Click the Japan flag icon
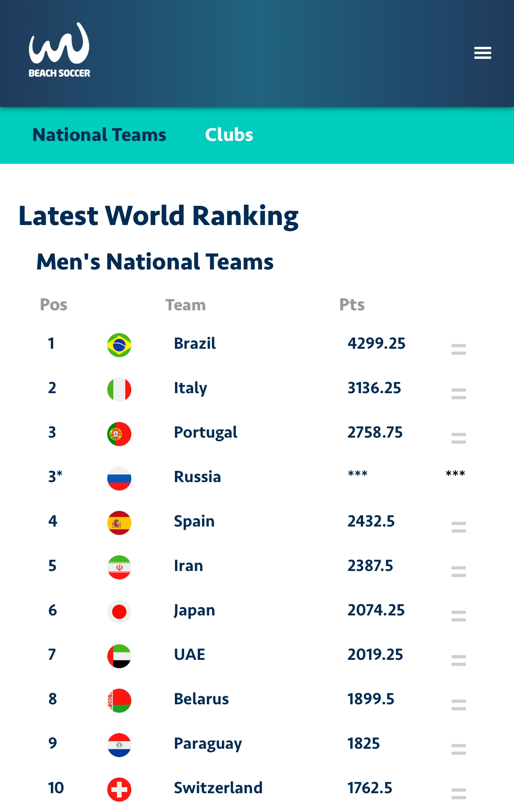 point(119,611)
